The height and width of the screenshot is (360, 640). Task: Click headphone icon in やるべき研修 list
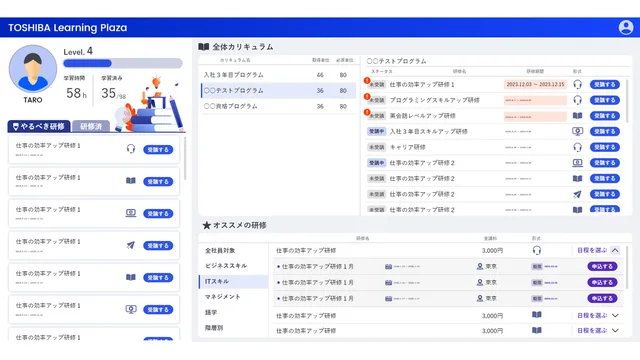(x=131, y=149)
